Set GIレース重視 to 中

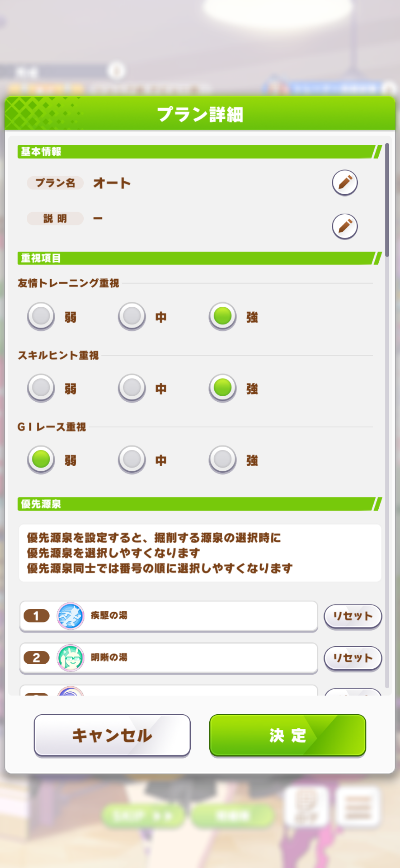(x=132, y=459)
